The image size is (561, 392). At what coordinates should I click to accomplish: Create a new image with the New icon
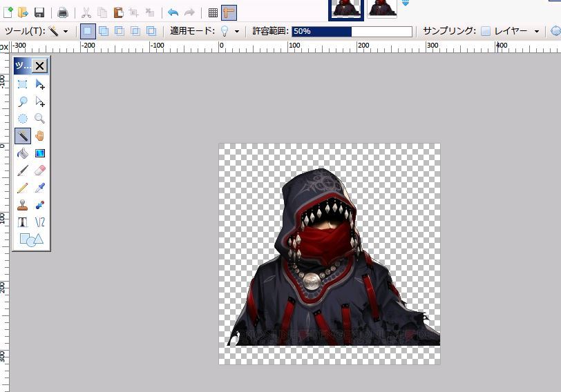coord(8,12)
